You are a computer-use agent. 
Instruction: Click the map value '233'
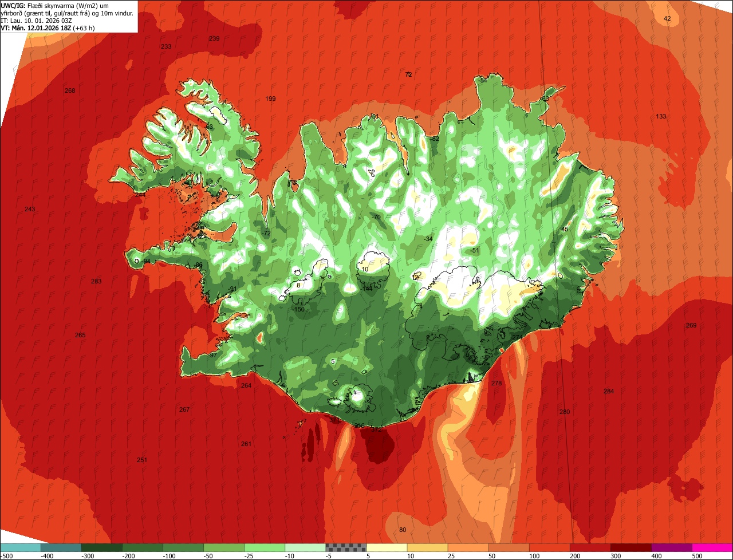(166, 46)
